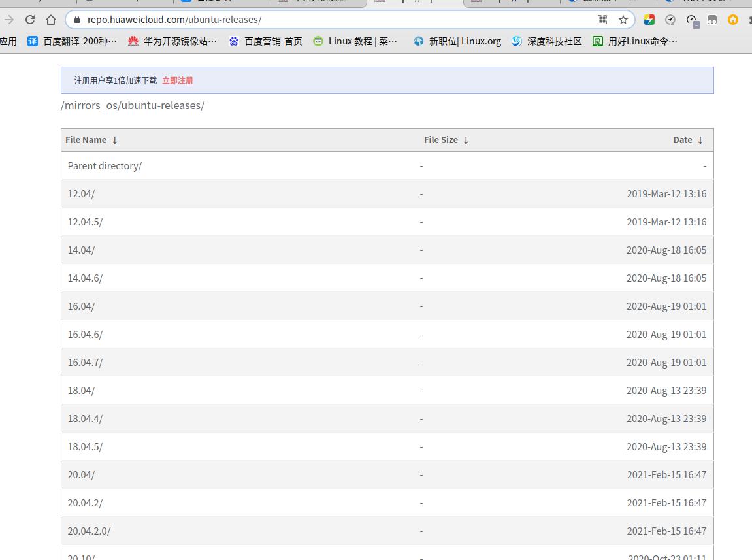
Task: Open the 18.04.5/ folder
Action: (85, 447)
